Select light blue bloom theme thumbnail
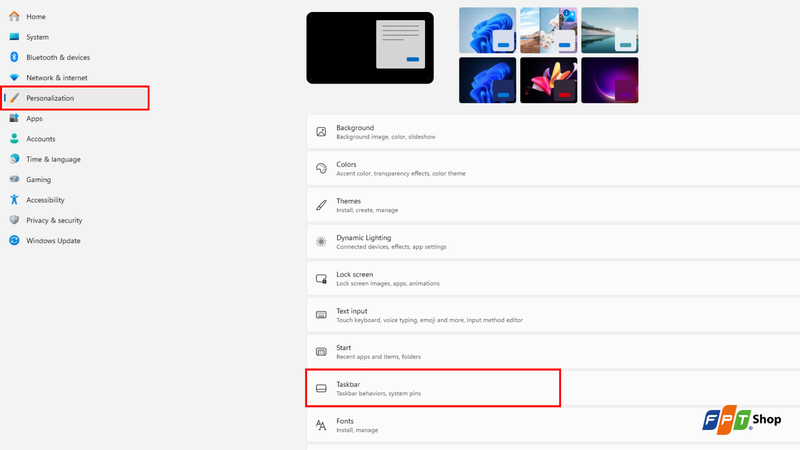 [x=487, y=30]
